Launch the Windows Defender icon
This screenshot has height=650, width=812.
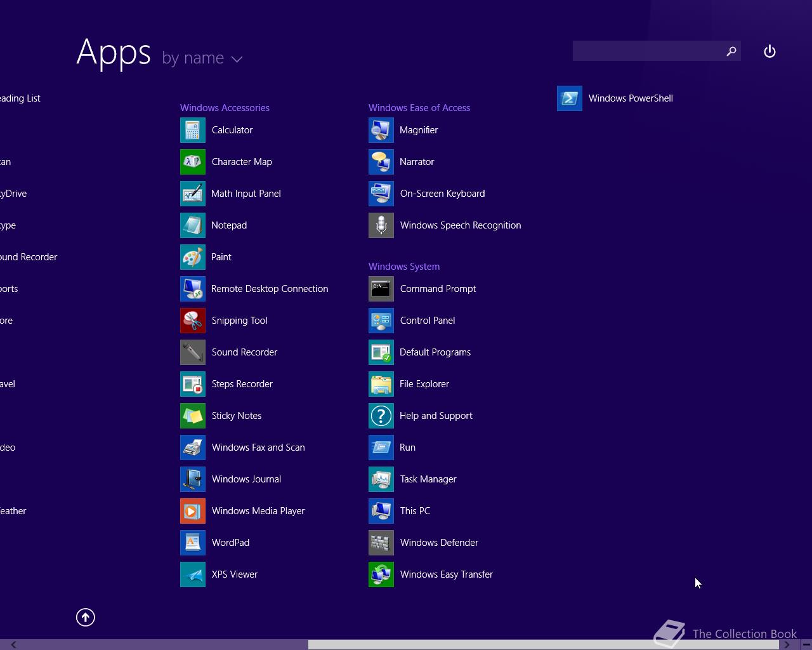(381, 543)
